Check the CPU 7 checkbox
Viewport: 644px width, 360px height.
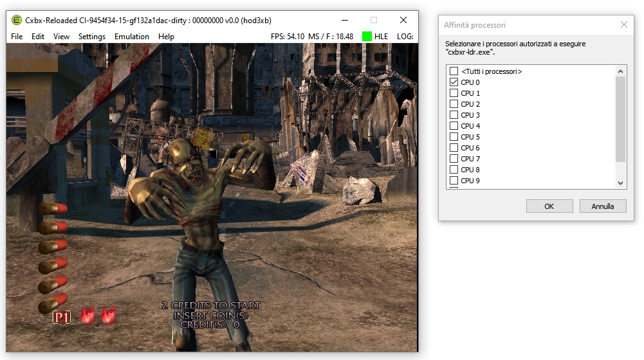454,158
